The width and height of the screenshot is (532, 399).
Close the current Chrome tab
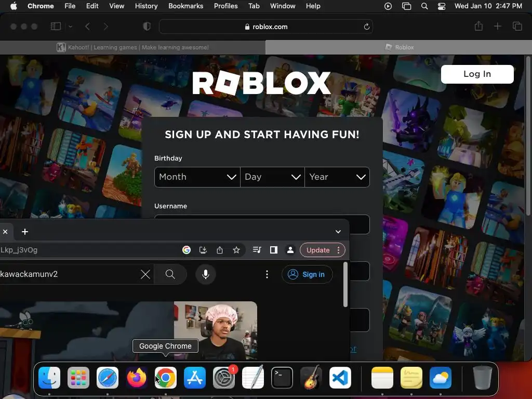click(x=5, y=232)
